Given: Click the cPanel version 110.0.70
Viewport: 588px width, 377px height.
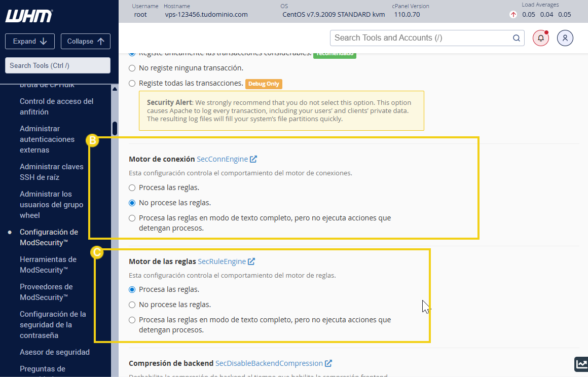Looking at the screenshot, I should tap(407, 15).
